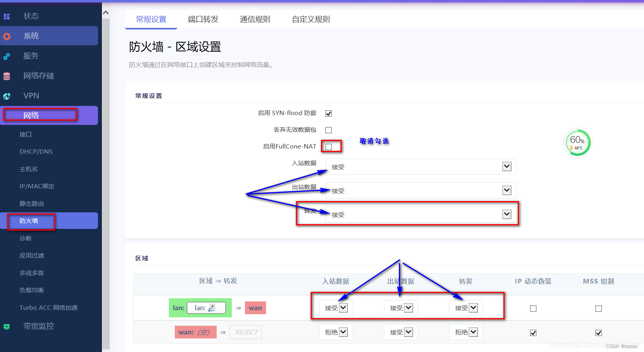This screenshot has width=644, height=352.
Task: Click the MSS 钳制 column header
Action: [599, 282]
